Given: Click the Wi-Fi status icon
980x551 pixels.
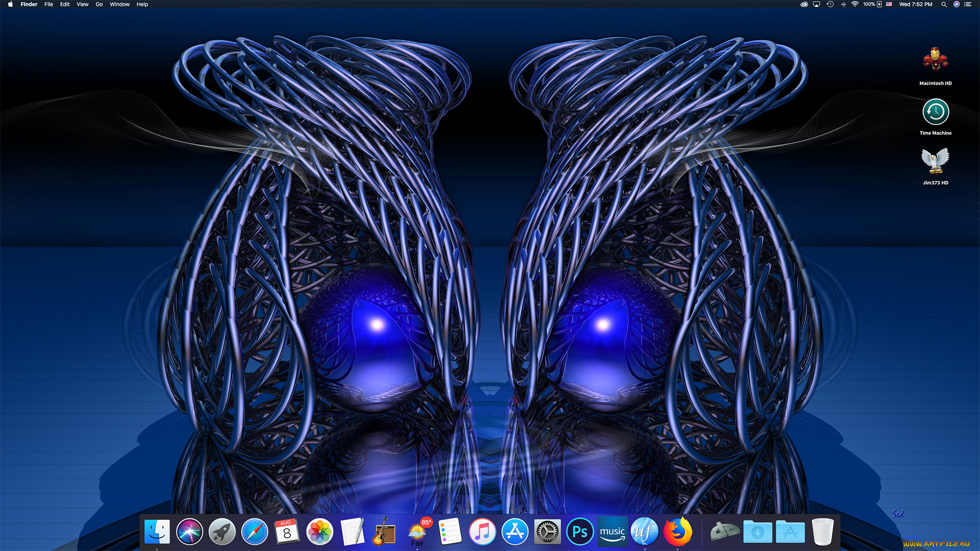Looking at the screenshot, I should point(854,4).
